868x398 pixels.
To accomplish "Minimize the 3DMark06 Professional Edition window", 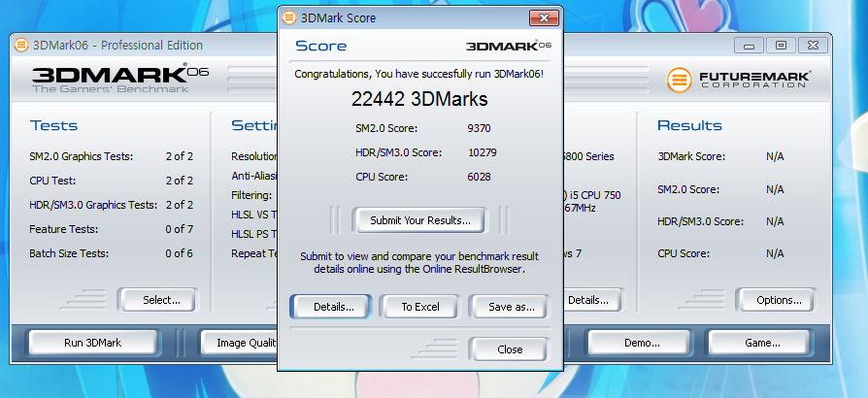I will click(749, 46).
